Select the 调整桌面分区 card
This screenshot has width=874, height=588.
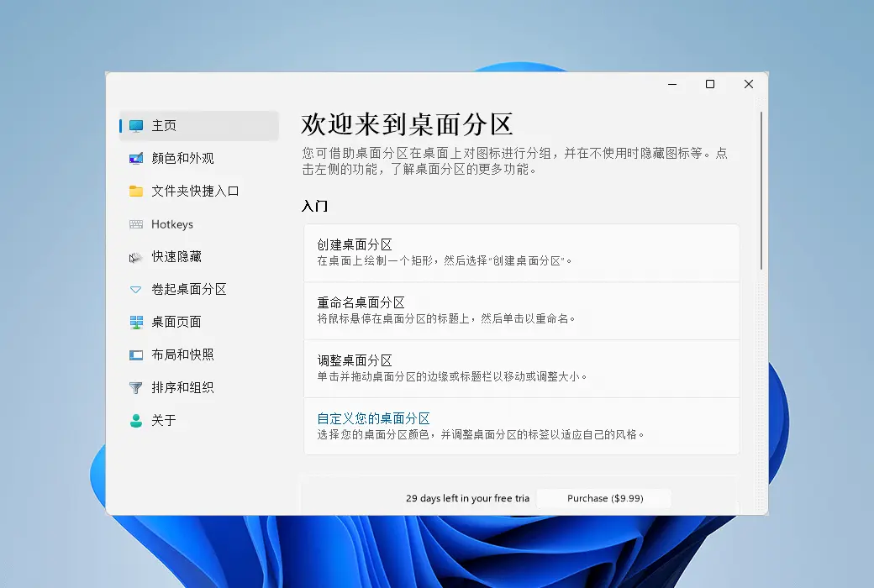pyautogui.click(x=521, y=369)
